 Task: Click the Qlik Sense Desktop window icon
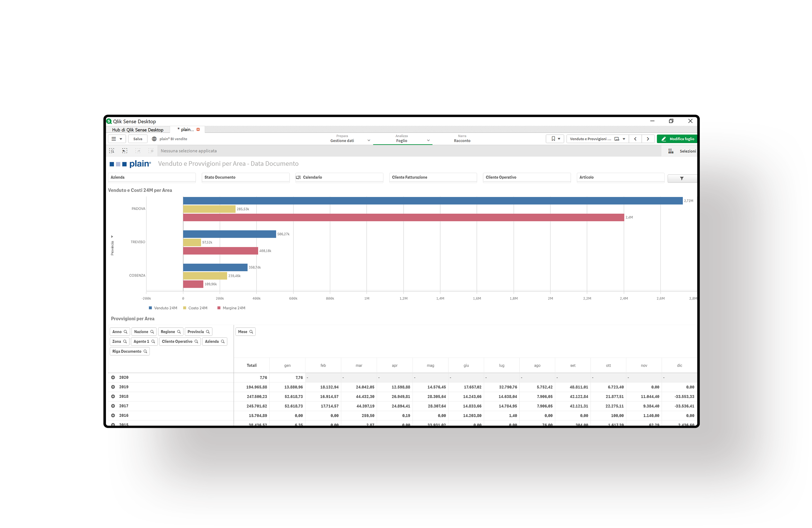pyautogui.click(x=109, y=121)
